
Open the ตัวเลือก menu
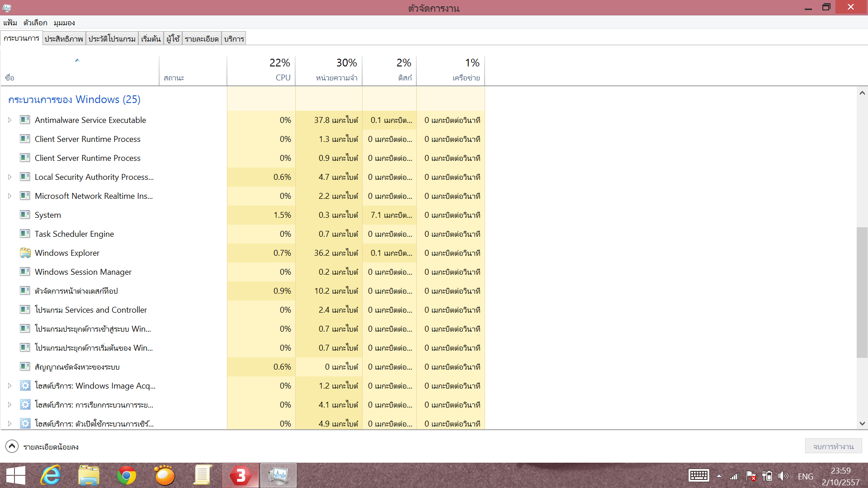coord(35,23)
